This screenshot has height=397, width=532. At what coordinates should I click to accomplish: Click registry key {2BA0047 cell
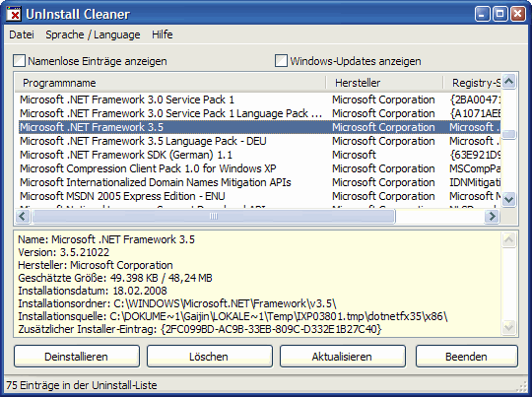pos(475,99)
